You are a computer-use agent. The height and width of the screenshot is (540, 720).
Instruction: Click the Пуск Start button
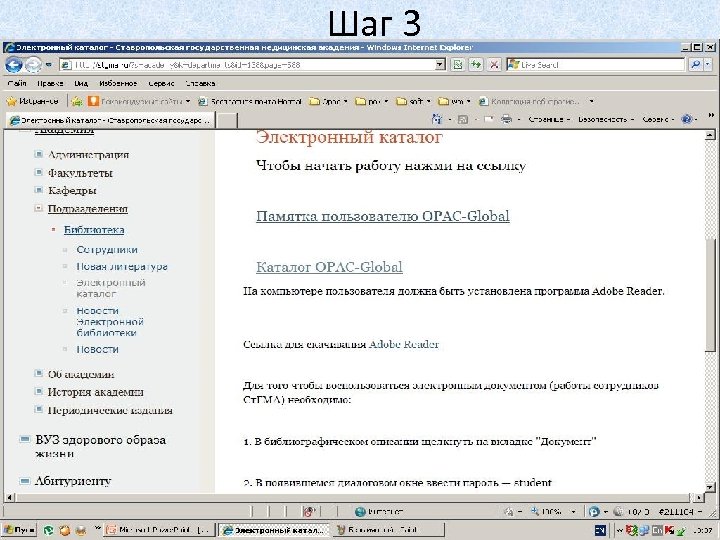tap(19, 530)
